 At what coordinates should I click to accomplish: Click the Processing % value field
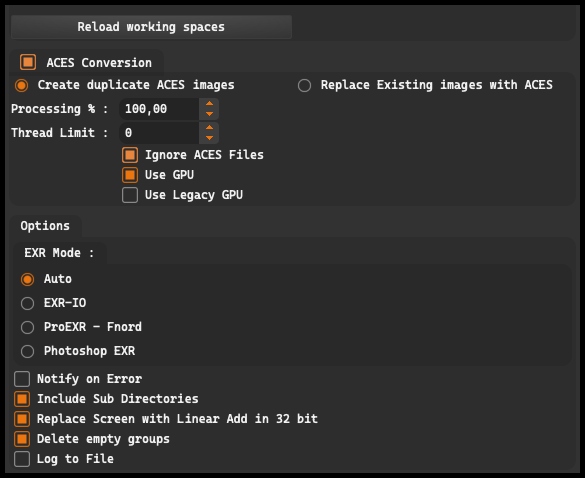(x=159, y=109)
